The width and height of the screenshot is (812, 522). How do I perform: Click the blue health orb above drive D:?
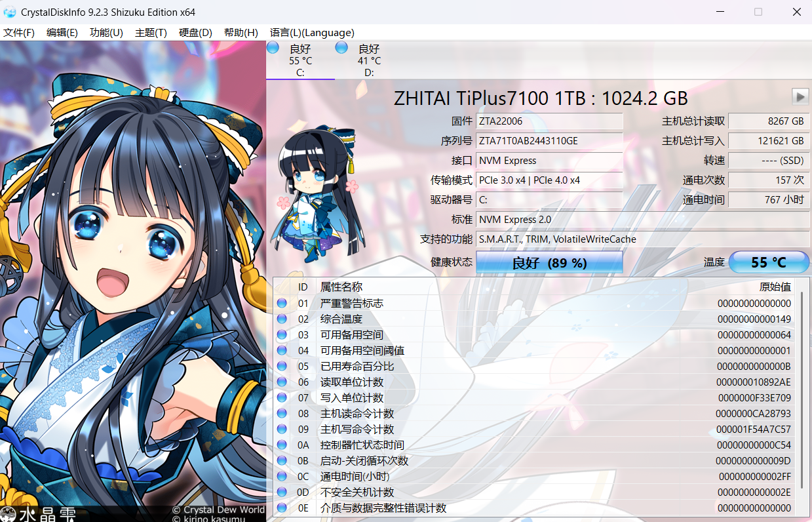(341, 47)
